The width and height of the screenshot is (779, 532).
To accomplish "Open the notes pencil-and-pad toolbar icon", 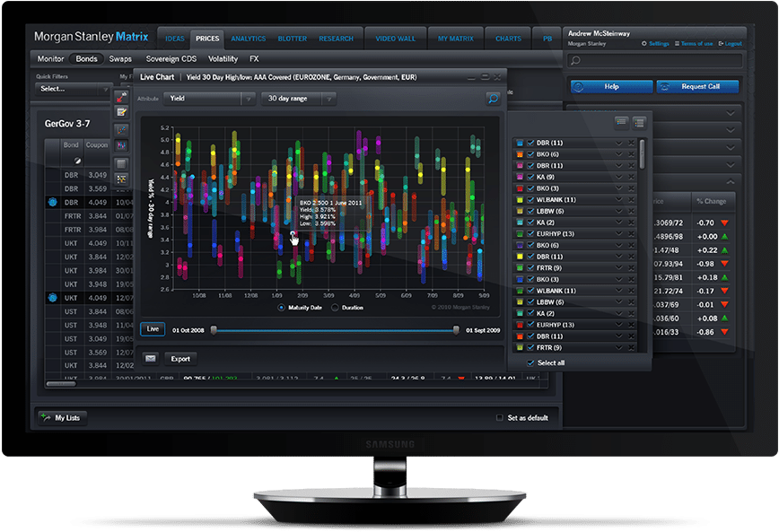I will pos(121,113).
